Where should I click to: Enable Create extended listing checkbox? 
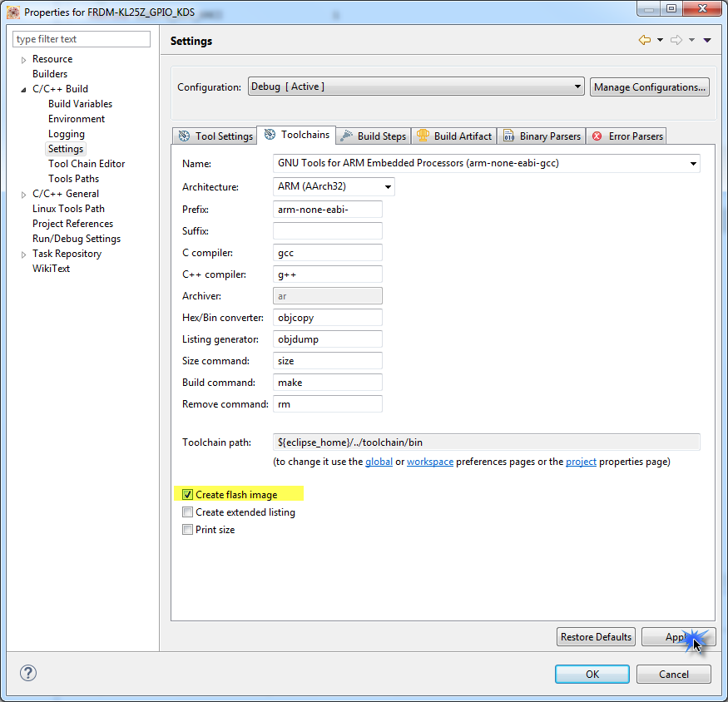[187, 512]
